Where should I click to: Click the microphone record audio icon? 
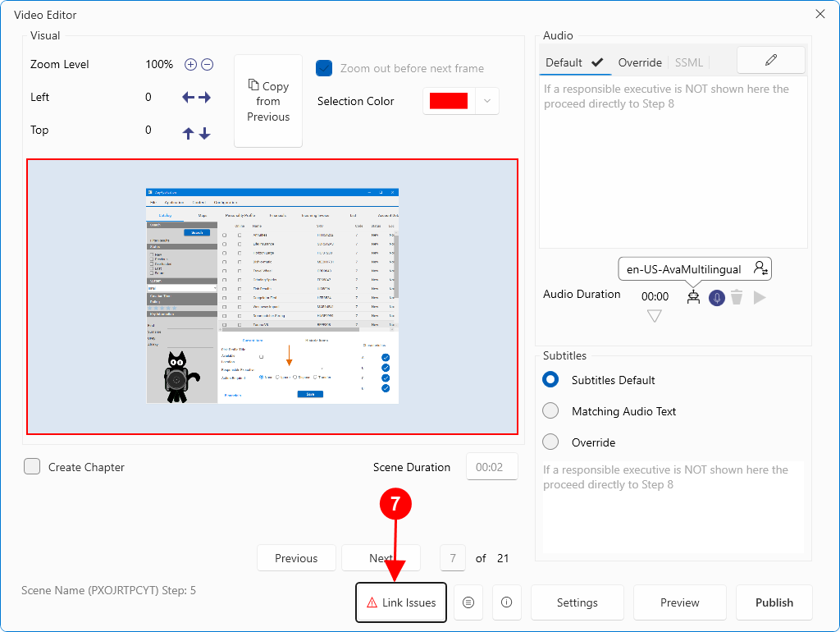(717, 297)
